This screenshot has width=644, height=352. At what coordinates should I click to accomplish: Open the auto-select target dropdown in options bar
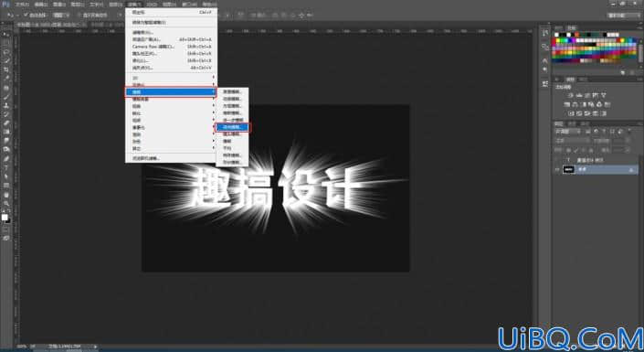61,15
